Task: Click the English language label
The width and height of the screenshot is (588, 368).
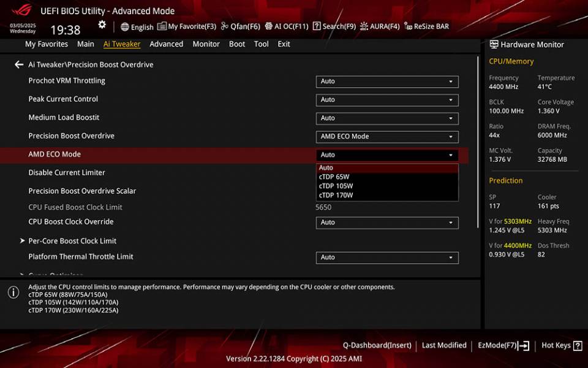Action: pos(142,27)
